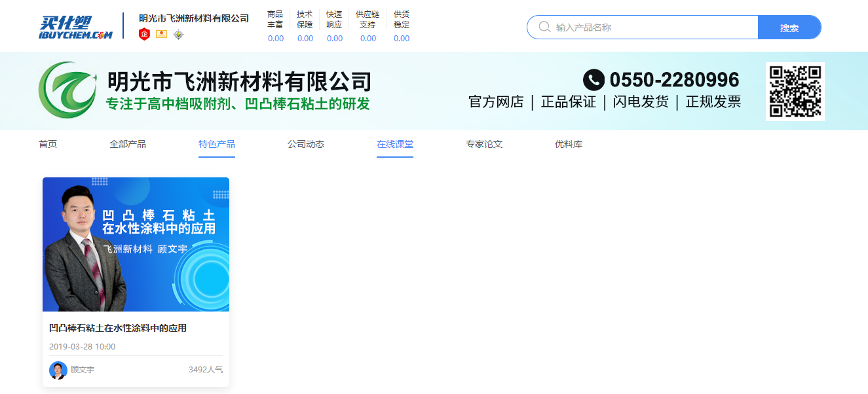
Task: Click the phone number 0550-2280996
Action: (x=674, y=80)
